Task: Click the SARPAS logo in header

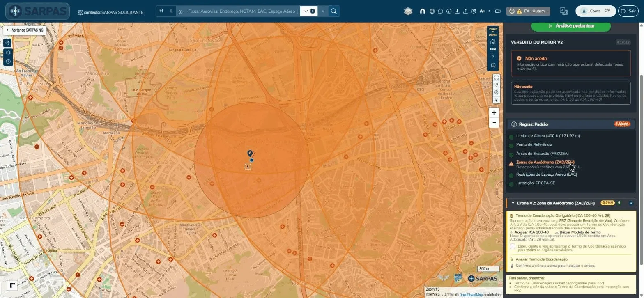Action: click(x=37, y=11)
